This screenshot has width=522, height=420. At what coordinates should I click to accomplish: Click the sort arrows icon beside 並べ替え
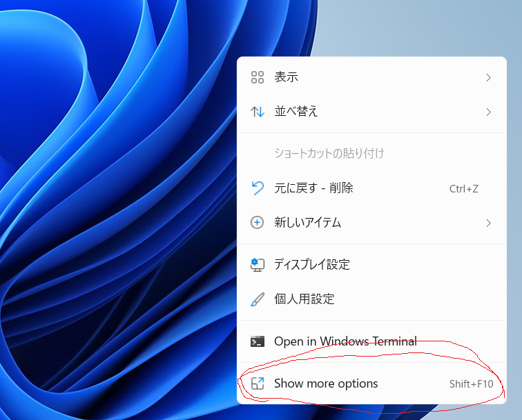click(258, 112)
